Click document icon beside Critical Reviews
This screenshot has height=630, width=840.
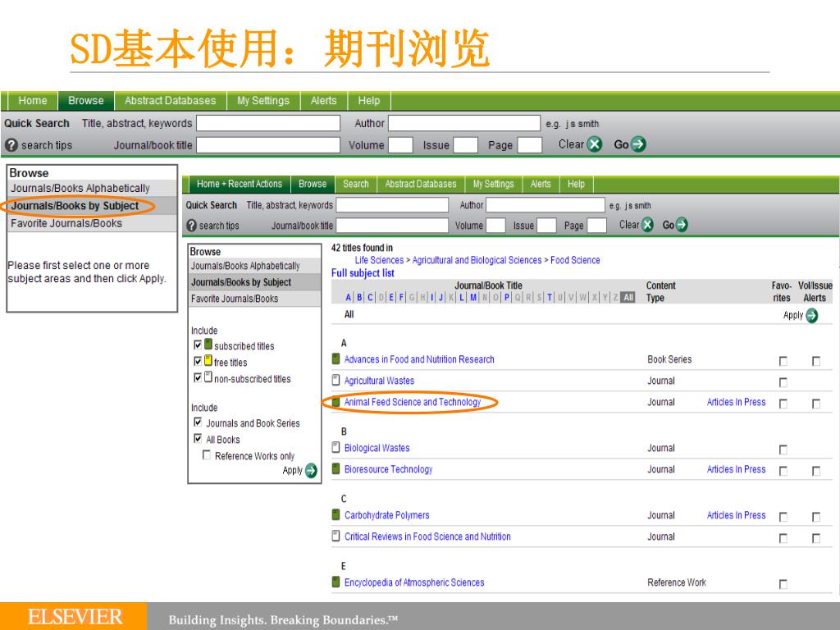(336, 536)
